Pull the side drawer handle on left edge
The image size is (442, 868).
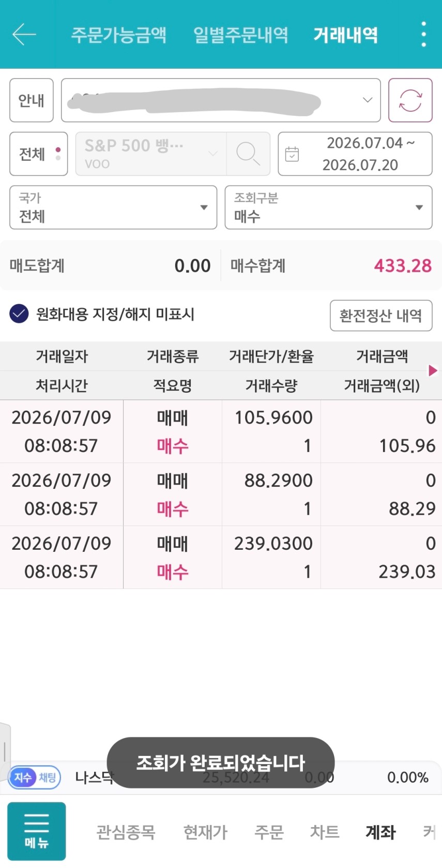[x=5, y=751]
